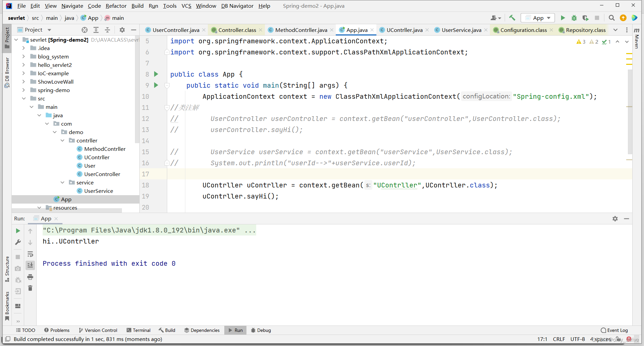The width and height of the screenshot is (644, 346).
Task: Open the VCS menu
Action: pyautogui.click(x=186, y=6)
